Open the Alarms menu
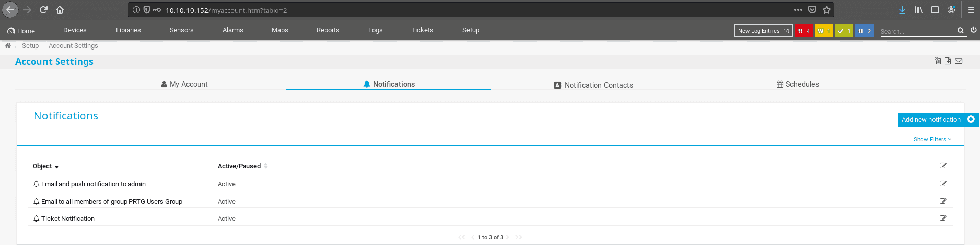This screenshot has height=245, width=980. pyautogui.click(x=233, y=30)
